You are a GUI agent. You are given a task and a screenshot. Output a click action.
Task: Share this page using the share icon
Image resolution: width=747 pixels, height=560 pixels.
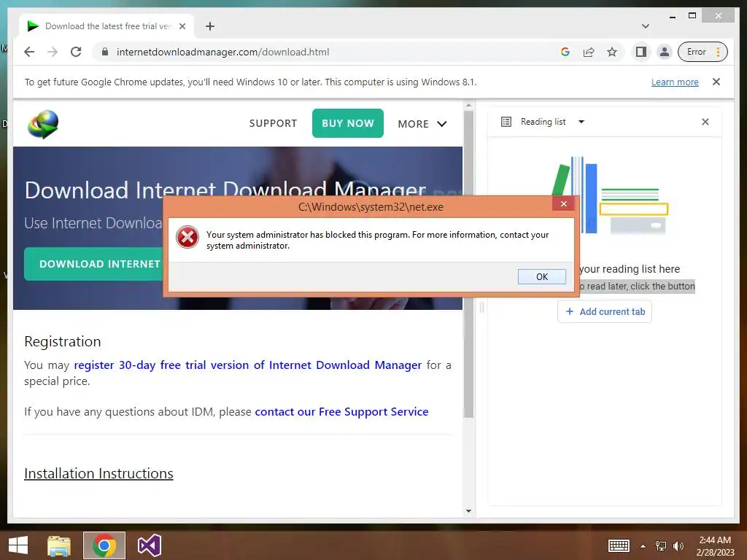[x=589, y=52]
